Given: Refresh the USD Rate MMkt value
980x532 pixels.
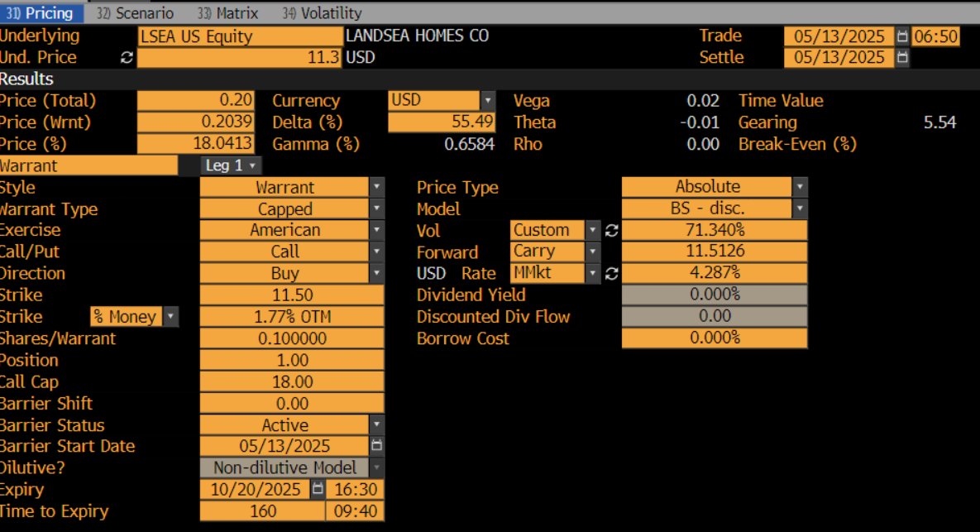Looking at the screenshot, I should pyautogui.click(x=611, y=273).
